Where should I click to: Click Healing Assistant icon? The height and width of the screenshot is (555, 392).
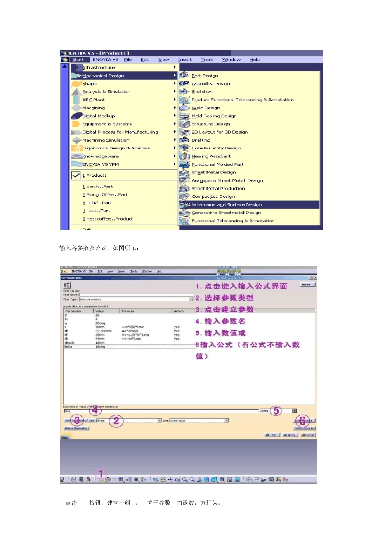pos(184,156)
